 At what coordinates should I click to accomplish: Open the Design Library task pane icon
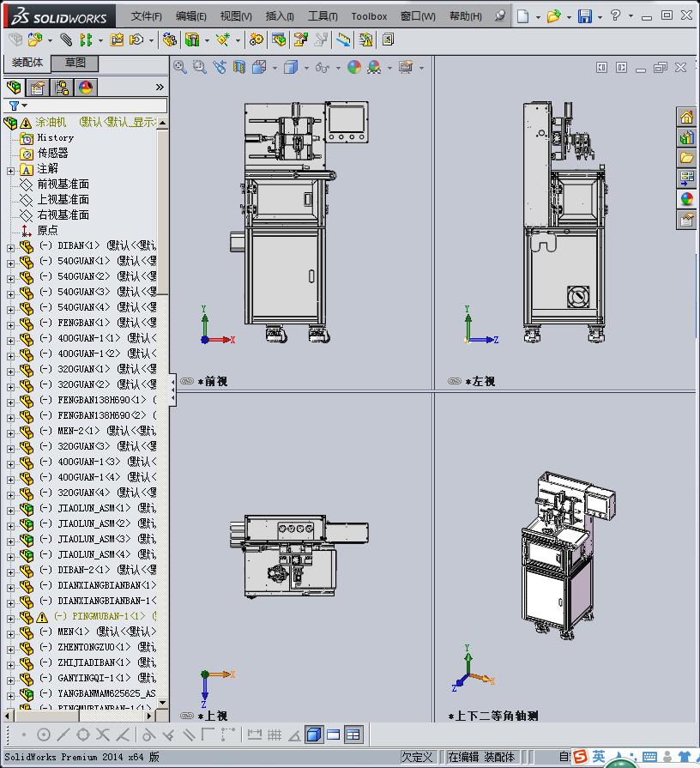[x=687, y=137]
